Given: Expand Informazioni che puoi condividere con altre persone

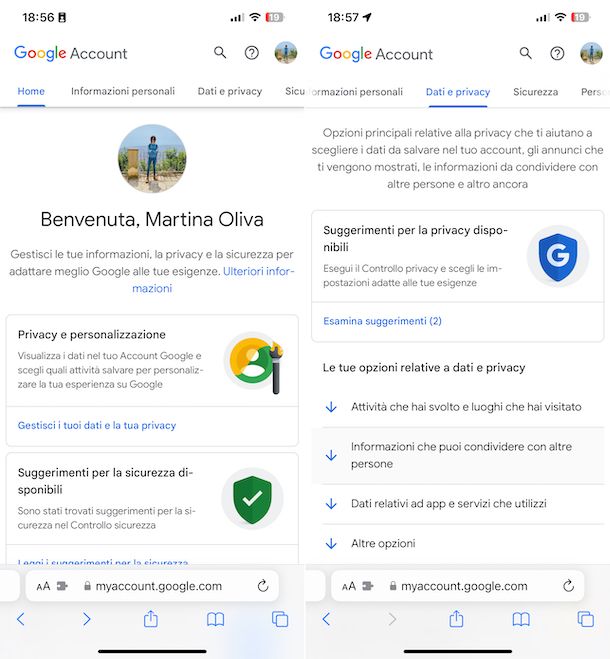Looking at the screenshot, I should pyautogui.click(x=458, y=455).
